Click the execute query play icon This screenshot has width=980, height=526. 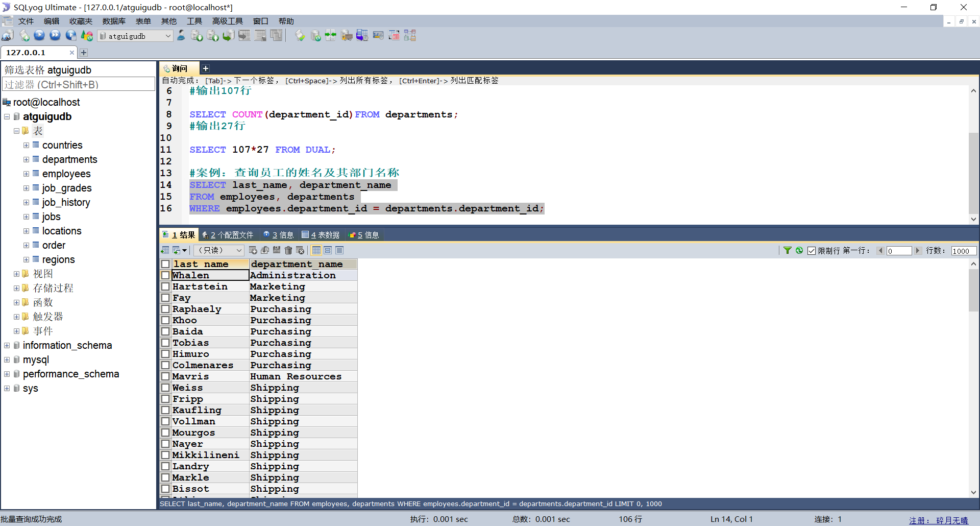pyautogui.click(x=39, y=36)
